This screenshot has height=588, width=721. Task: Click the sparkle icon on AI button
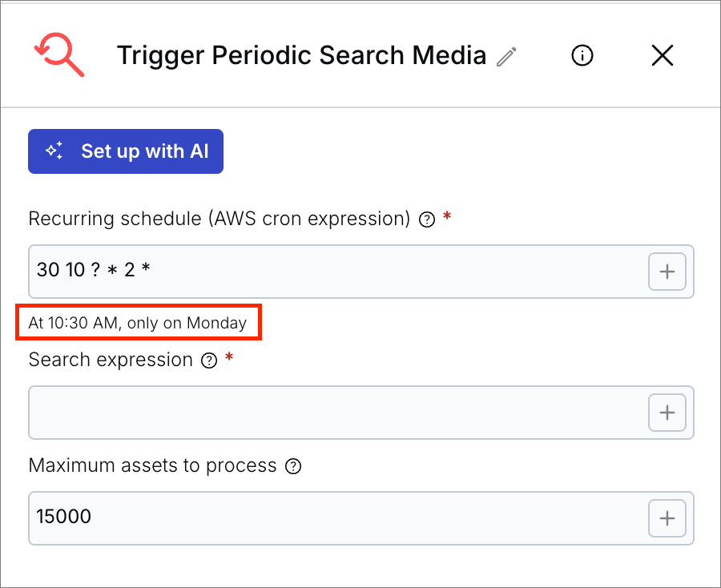click(x=54, y=151)
